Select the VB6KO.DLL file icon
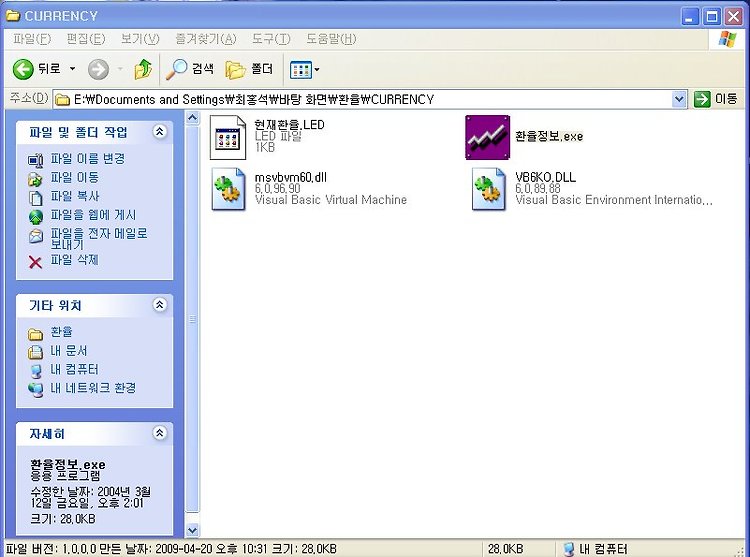The height and width of the screenshot is (557, 750). 488,189
